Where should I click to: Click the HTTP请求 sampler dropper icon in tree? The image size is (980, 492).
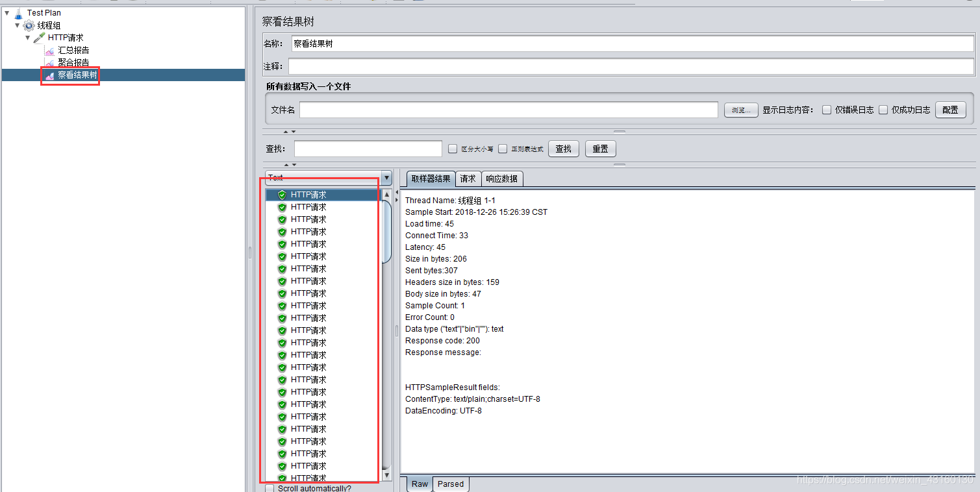coord(40,38)
